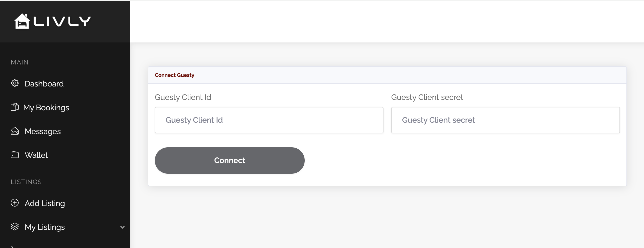Viewport: 644px width, 248px height.
Task: Click the Livly house logo
Action: (52, 21)
